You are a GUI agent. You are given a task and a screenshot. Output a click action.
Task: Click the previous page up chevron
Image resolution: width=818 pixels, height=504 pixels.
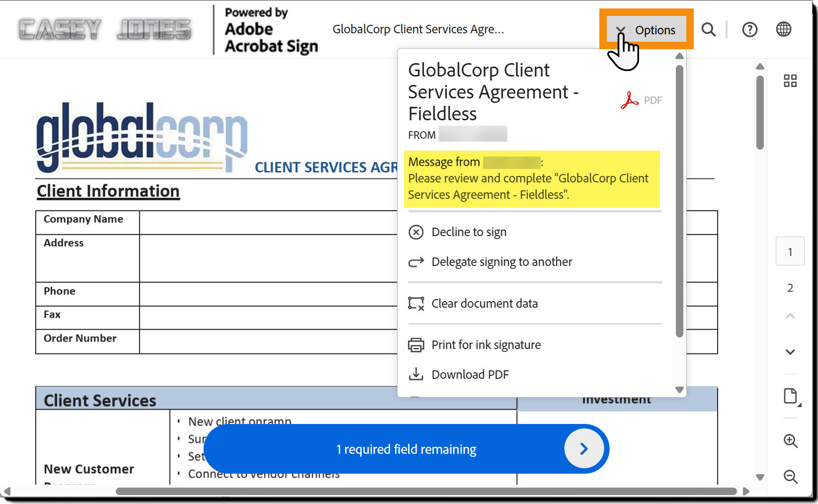point(790,316)
